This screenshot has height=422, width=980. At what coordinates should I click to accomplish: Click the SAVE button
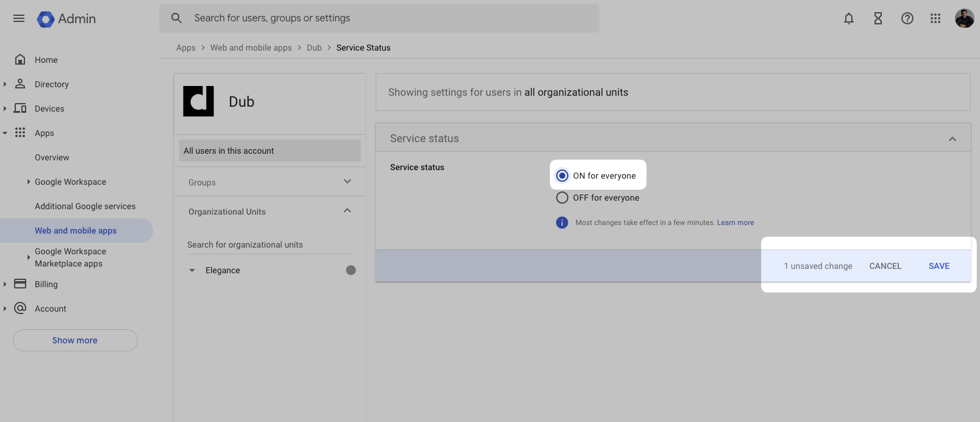click(x=939, y=266)
